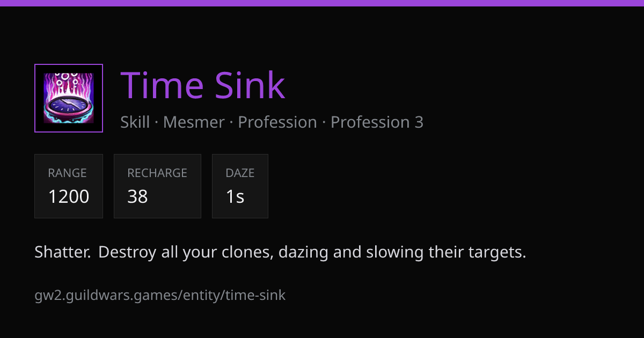Click the 1s daze duration value
Image resolution: width=644 pixels, height=338 pixels.
[x=235, y=197]
